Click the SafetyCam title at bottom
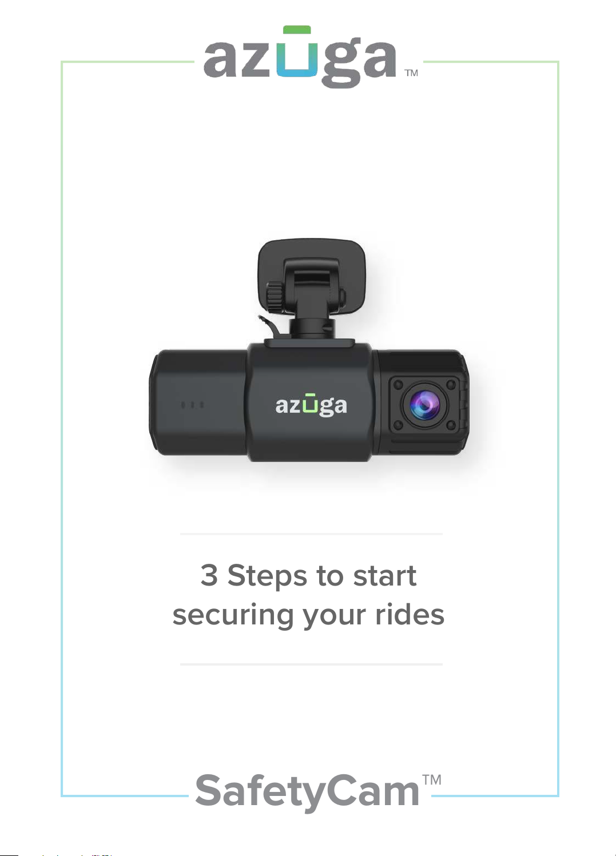 [307, 792]
